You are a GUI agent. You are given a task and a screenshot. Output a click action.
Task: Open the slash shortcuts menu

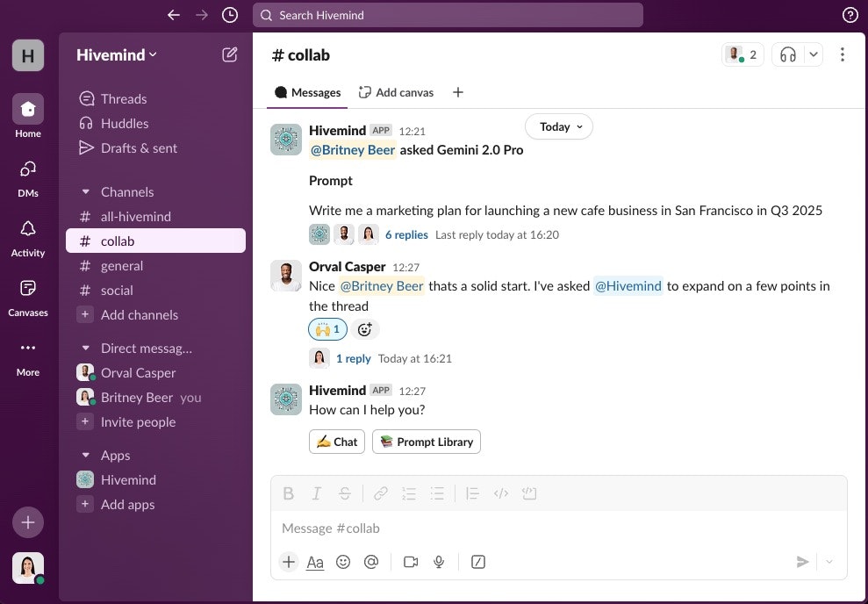(x=478, y=562)
